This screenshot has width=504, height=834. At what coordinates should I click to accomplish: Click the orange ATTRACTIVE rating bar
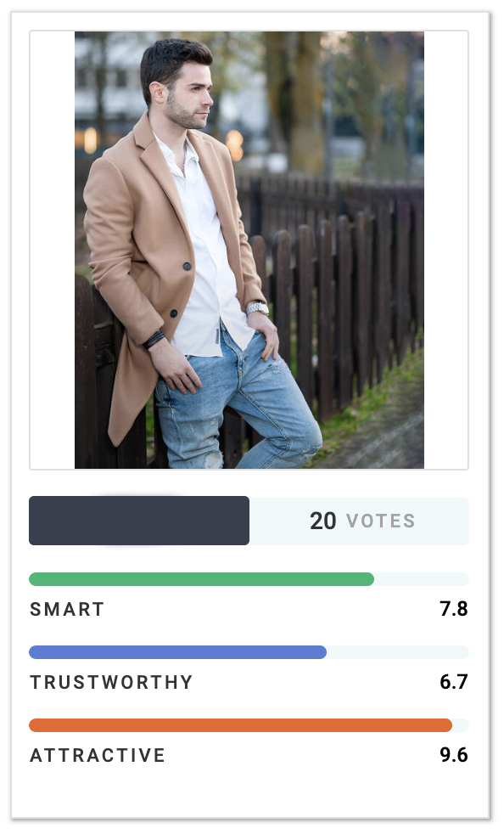[x=240, y=725]
